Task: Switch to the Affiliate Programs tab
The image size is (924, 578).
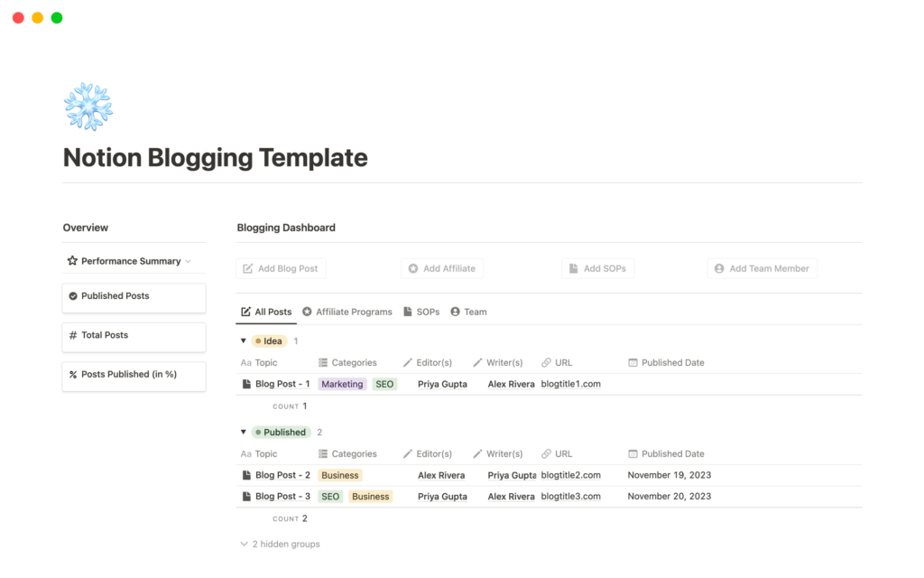Action: (347, 311)
